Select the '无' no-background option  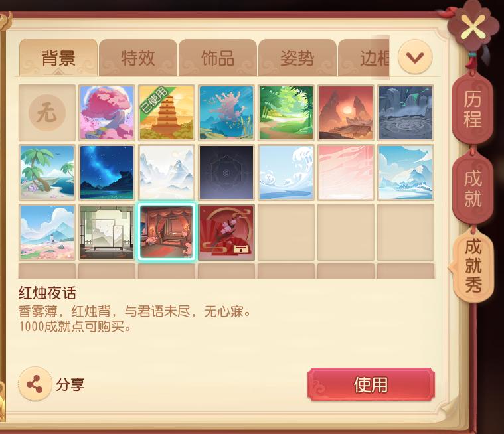tap(47, 113)
